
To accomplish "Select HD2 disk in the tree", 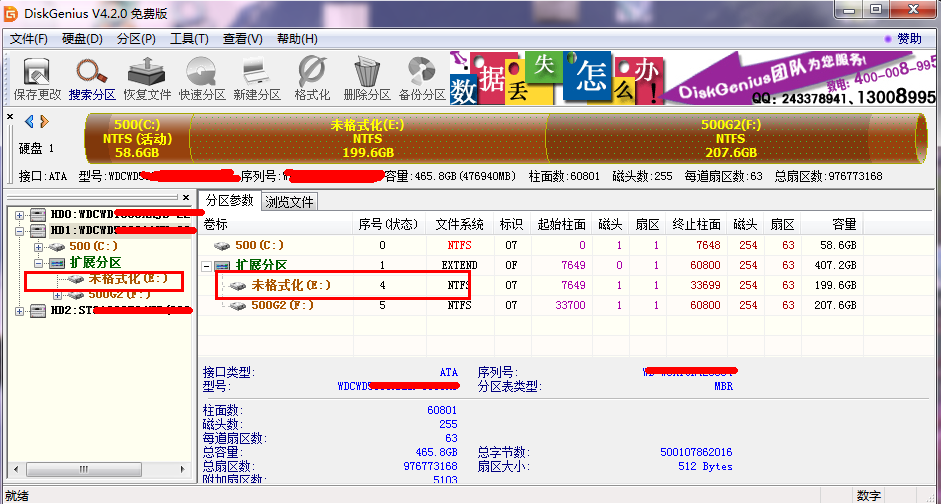I will pyautogui.click(x=120, y=311).
